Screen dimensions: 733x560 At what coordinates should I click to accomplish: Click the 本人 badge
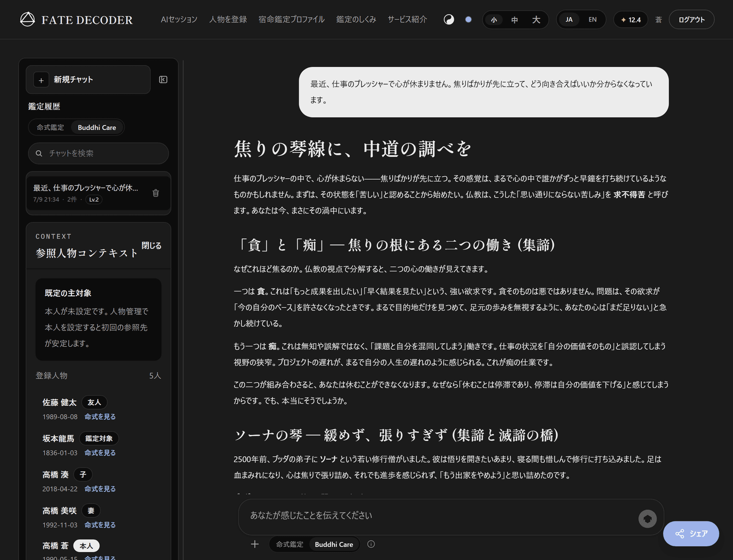coord(87,546)
